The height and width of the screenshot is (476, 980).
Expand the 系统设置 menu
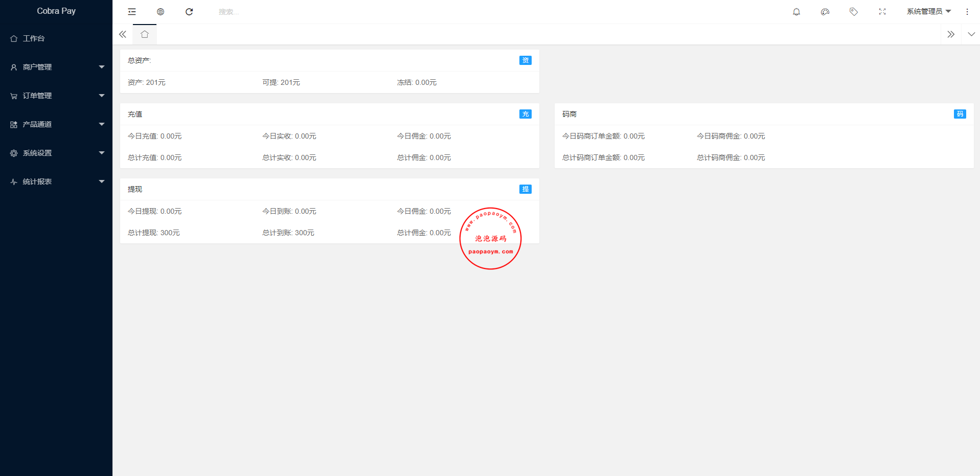tap(56, 153)
